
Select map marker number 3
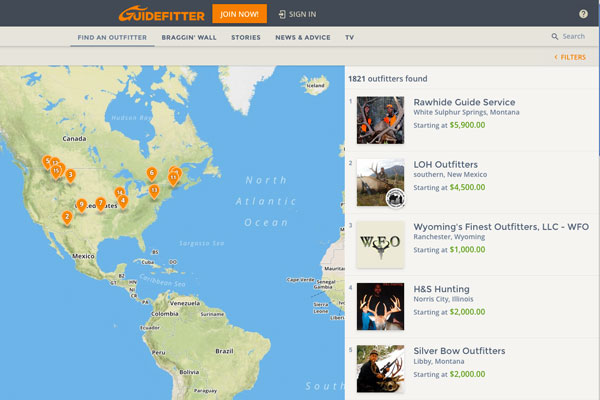point(70,176)
